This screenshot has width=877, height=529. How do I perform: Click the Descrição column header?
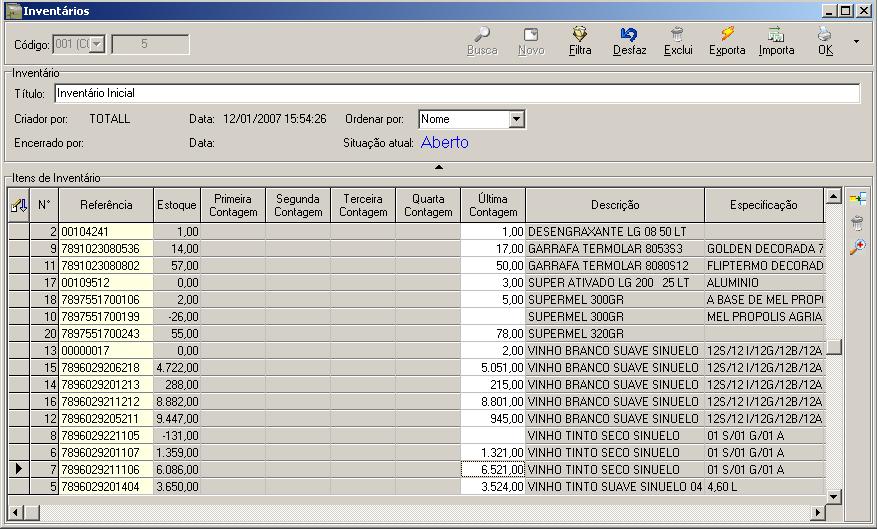click(x=615, y=205)
